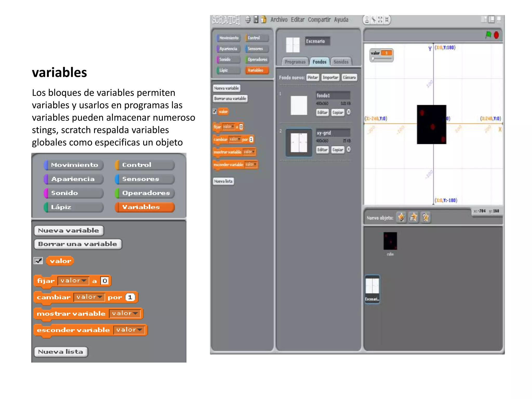
Task: Toggle the valor checkbox in the enlarged palette
Action: pos(38,261)
